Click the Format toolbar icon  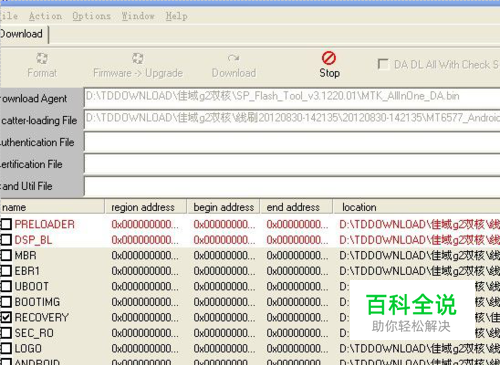click(x=42, y=58)
